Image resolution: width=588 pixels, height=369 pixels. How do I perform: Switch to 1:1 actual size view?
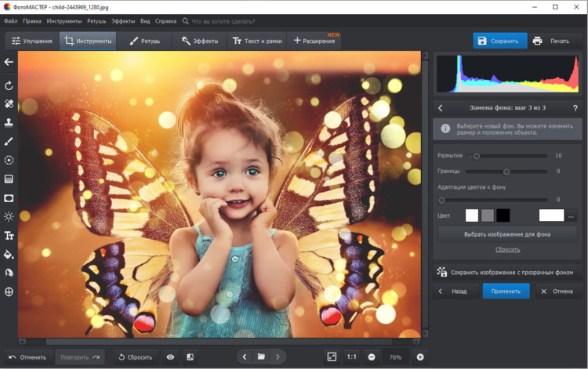coord(352,356)
